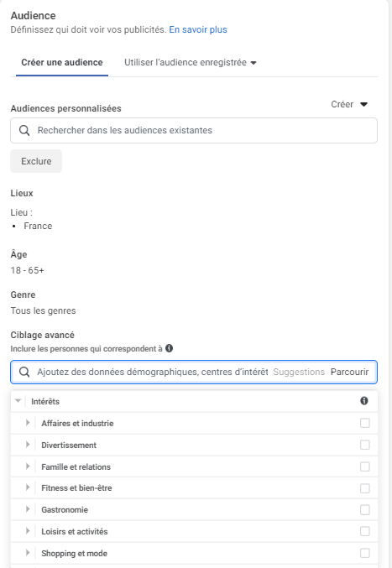The height and width of the screenshot is (568, 392).
Task: Enable the Gastronomie checkbox
Action: pyautogui.click(x=365, y=510)
